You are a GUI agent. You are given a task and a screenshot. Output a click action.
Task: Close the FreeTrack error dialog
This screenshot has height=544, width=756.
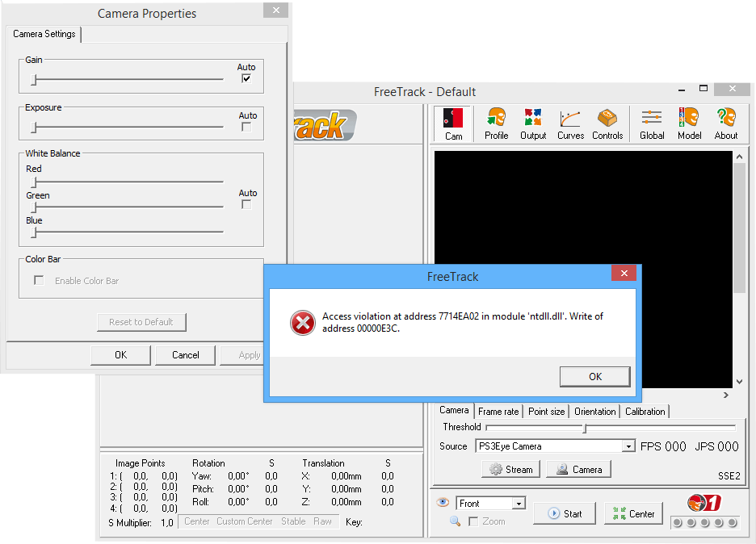[624, 273]
